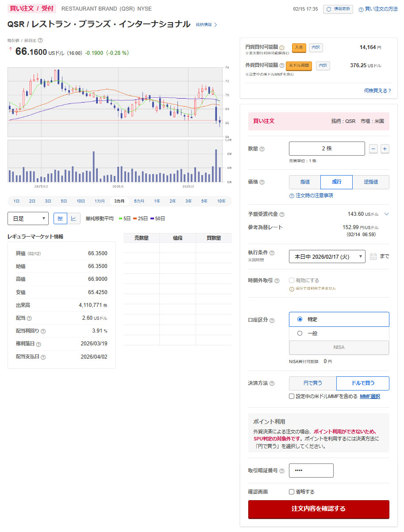Switch price type to 指値

305,182
